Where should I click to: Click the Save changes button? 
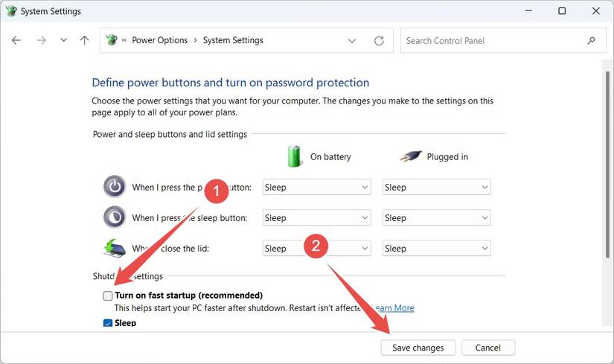[418, 348]
